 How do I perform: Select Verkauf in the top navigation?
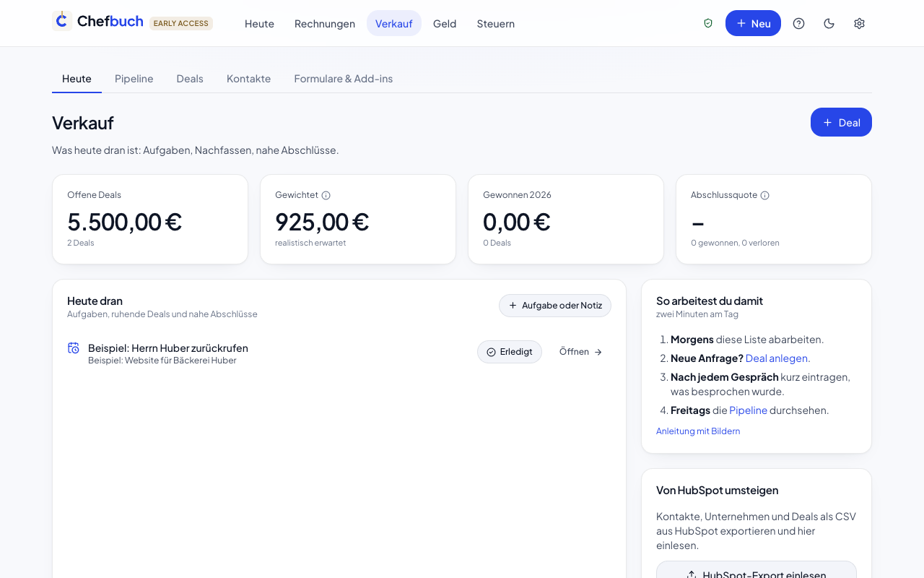tap(394, 23)
